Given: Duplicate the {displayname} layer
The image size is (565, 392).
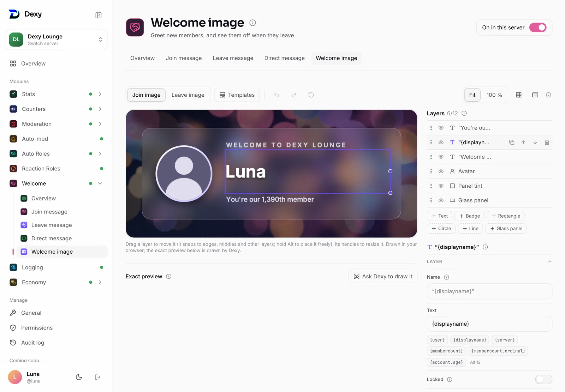Looking at the screenshot, I should point(511,143).
